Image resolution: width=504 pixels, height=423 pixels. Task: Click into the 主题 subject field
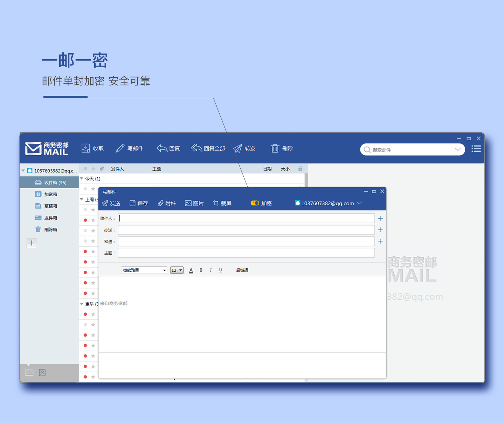tap(246, 253)
